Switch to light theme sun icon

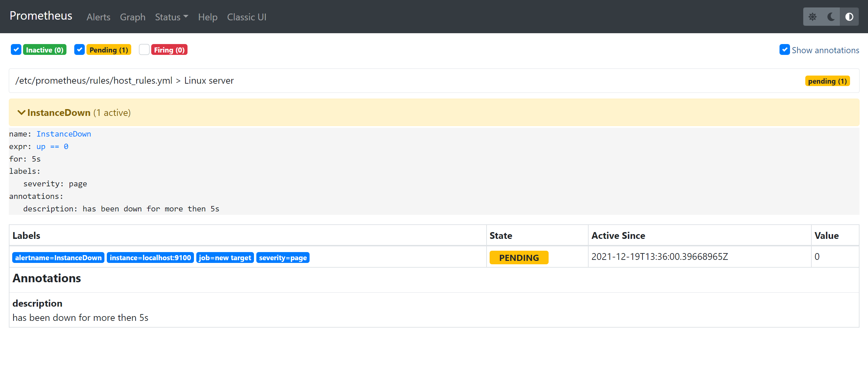point(812,17)
